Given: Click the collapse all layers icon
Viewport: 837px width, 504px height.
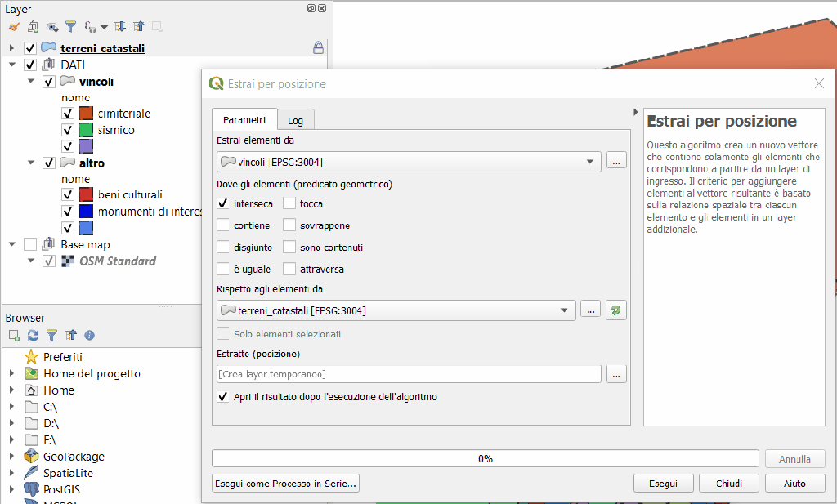Looking at the screenshot, I should (139, 27).
